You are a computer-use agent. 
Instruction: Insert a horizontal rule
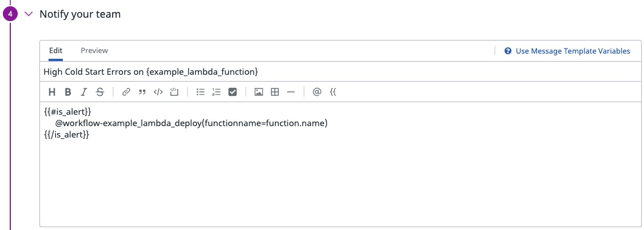pos(291,92)
